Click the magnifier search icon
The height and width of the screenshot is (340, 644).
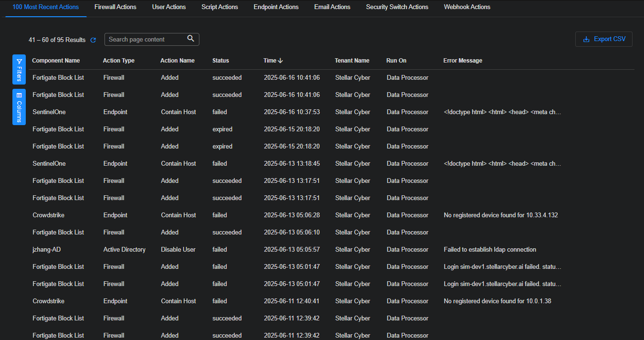point(191,39)
